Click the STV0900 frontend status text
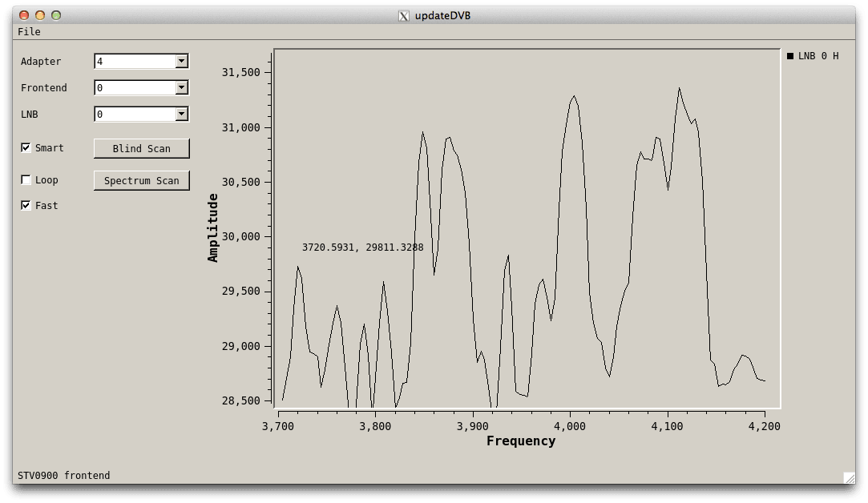 pos(64,476)
